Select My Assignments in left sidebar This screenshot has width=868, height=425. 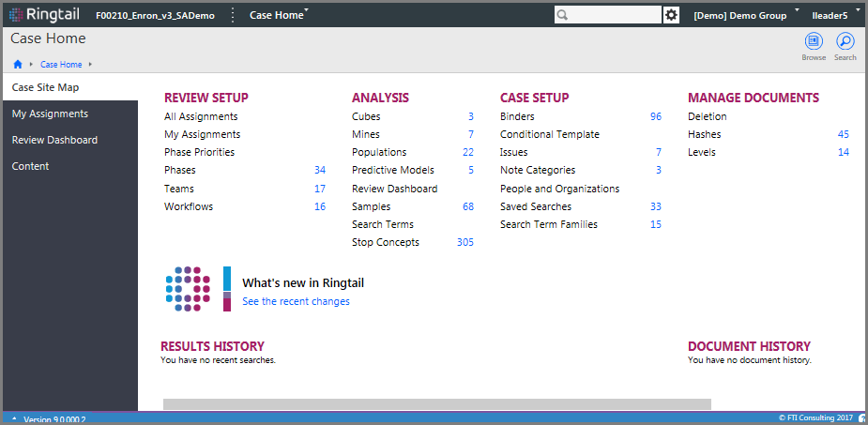click(70, 114)
